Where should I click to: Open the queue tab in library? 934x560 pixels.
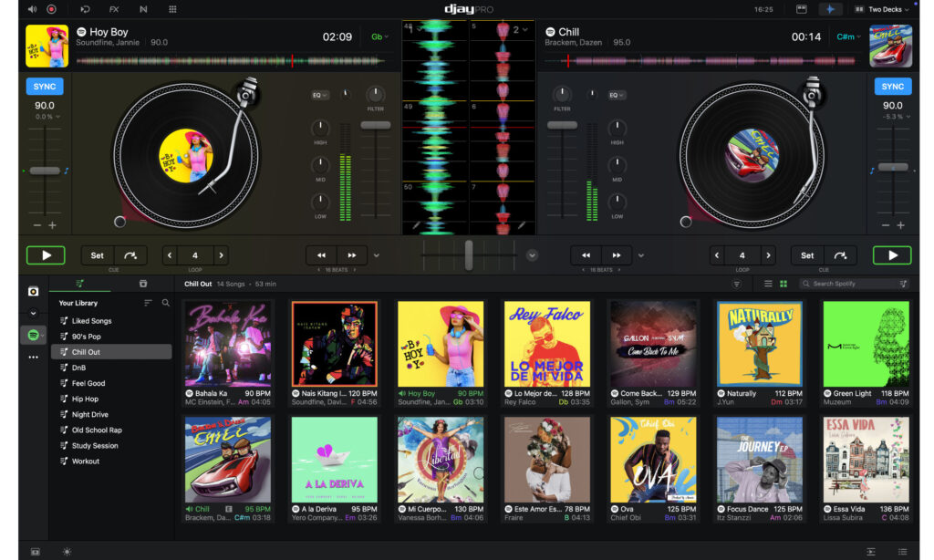pos(143,284)
